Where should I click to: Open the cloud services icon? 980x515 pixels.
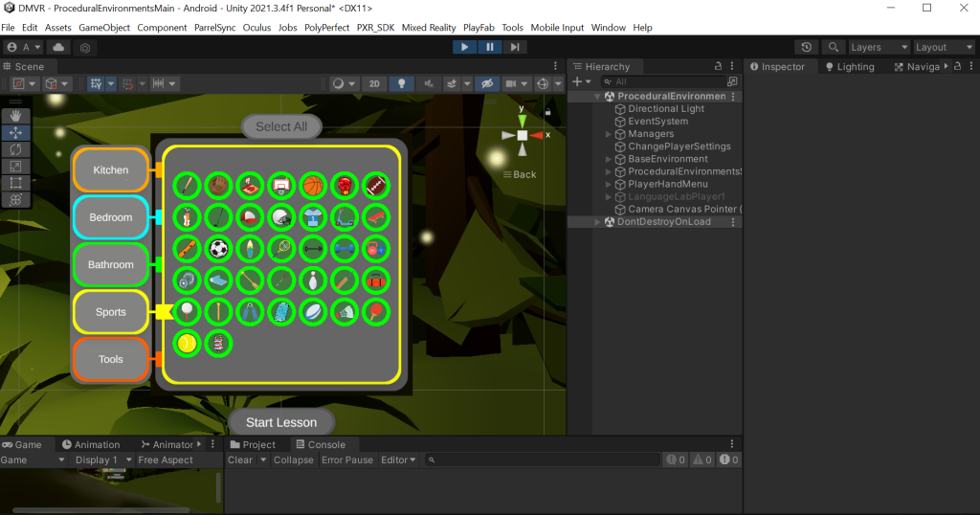(59, 47)
